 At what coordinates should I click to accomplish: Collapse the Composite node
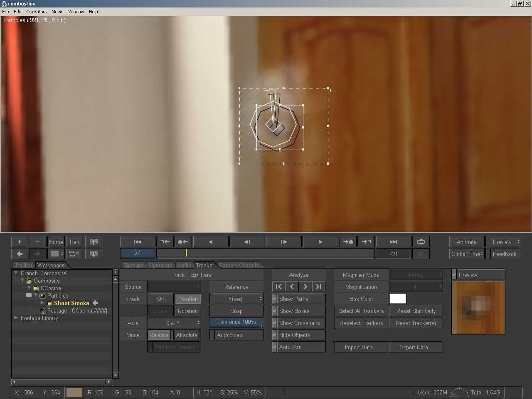(22, 281)
